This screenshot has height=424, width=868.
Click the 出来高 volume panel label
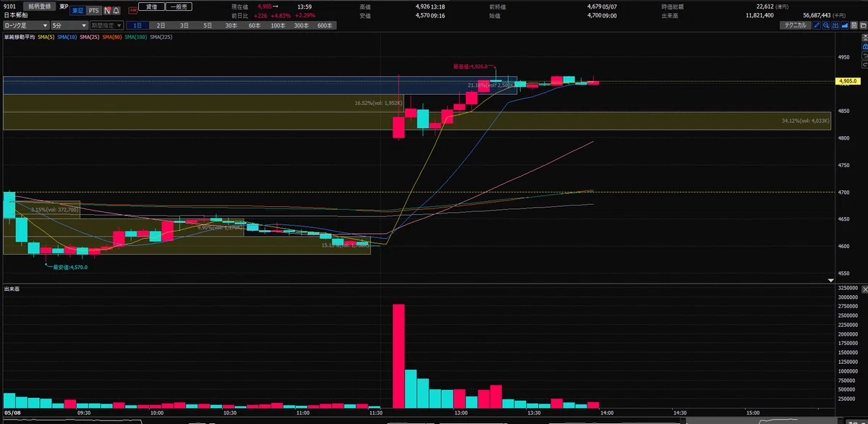[x=12, y=289]
